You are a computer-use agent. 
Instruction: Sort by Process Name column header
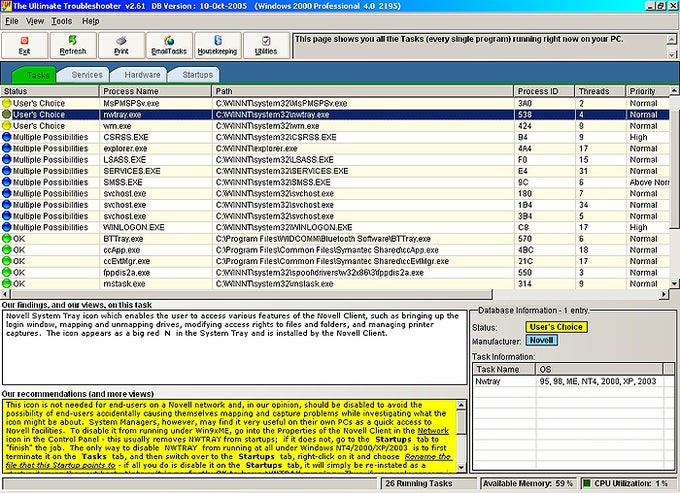click(155, 91)
